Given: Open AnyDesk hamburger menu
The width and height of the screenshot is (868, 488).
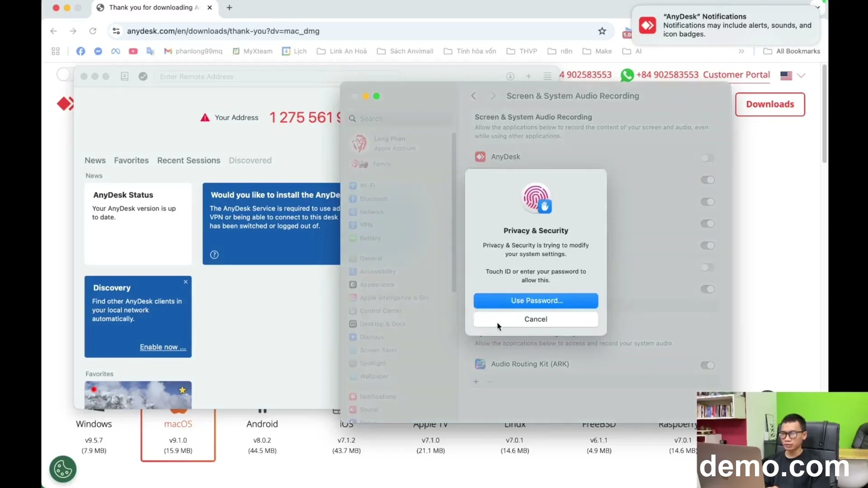Looking at the screenshot, I should coord(547,76).
